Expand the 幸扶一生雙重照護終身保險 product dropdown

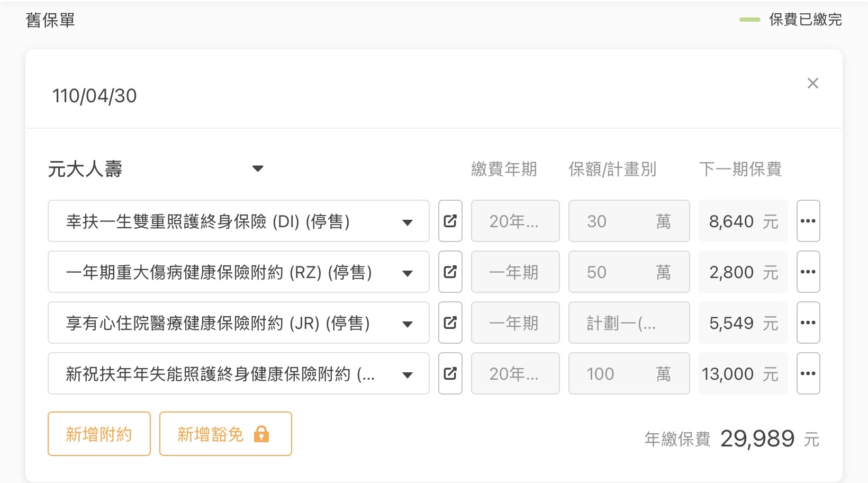[407, 222]
